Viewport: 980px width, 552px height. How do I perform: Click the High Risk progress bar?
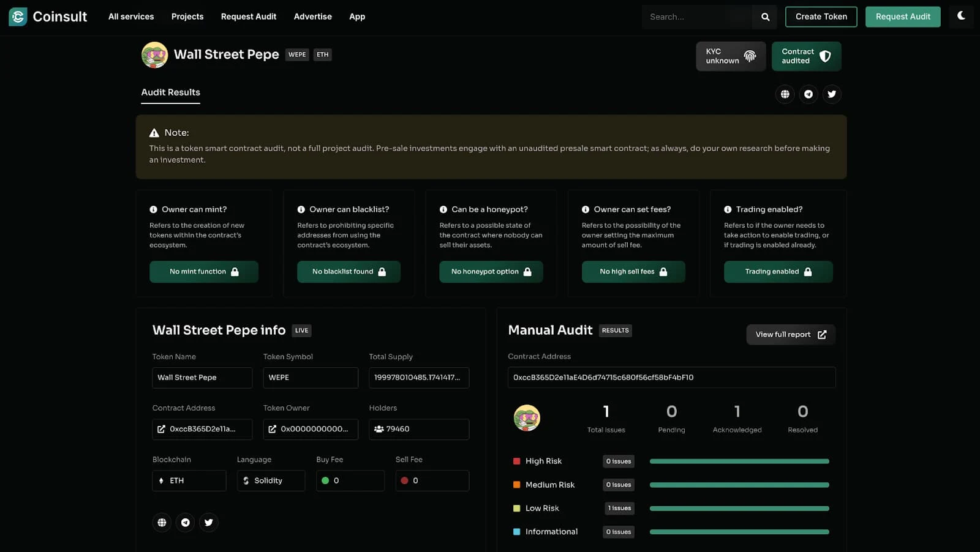(739, 461)
